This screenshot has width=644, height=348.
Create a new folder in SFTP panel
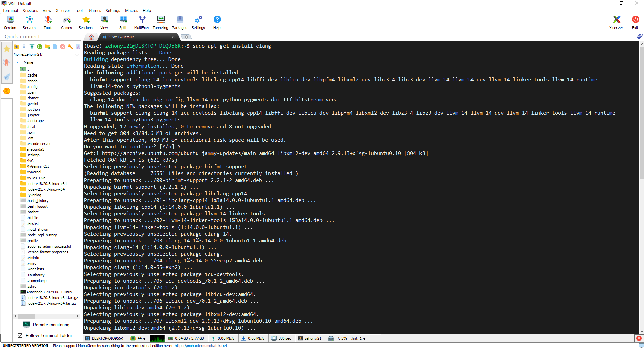47,47
